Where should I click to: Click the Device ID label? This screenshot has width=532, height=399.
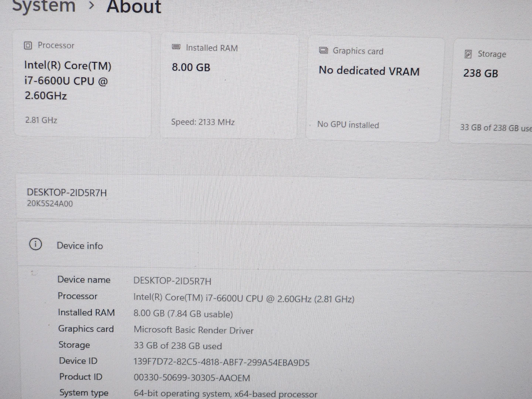(x=78, y=361)
